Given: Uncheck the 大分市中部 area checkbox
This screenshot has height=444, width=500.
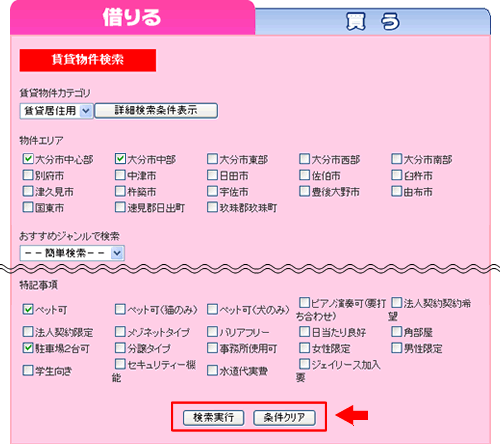Looking at the screenshot, I should coord(120,159).
